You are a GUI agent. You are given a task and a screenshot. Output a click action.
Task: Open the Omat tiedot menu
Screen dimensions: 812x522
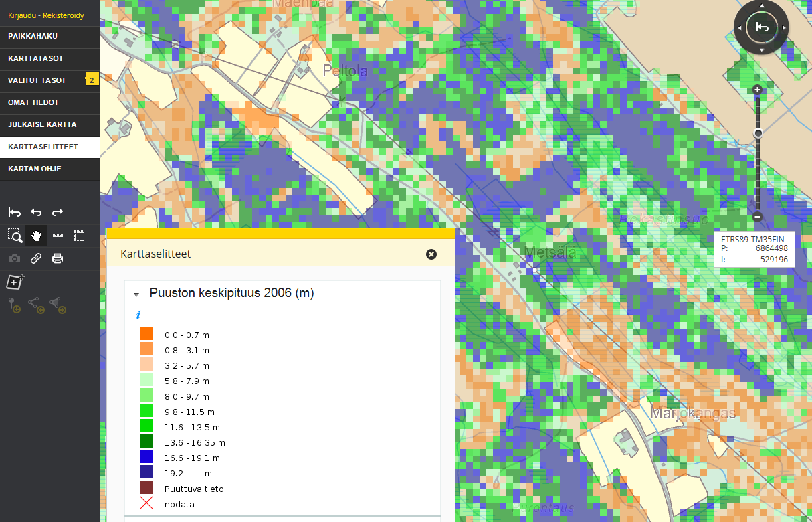(x=49, y=102)
